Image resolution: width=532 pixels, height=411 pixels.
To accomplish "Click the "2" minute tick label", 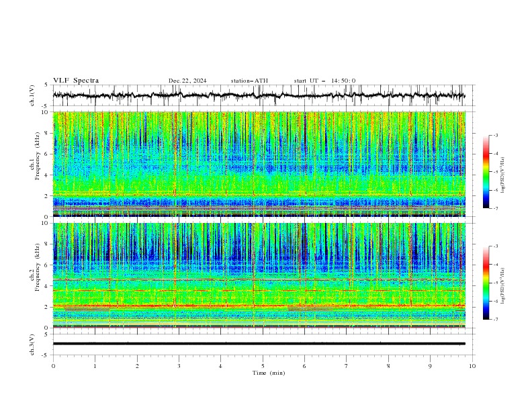I will [137, 366].
